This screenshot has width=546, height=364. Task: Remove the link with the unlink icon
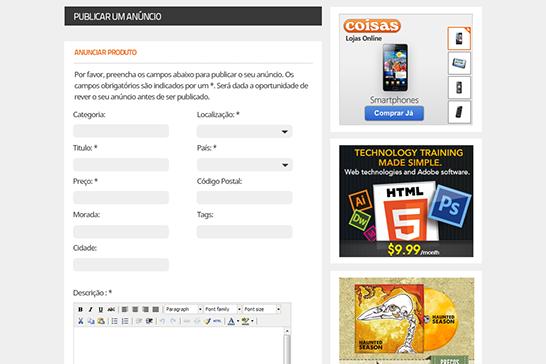point(197,321)
